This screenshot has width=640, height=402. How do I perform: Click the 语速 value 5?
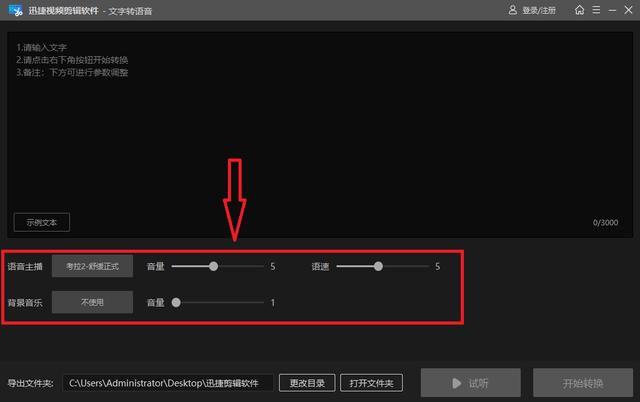pyautogui.click(x=437, y=267)
